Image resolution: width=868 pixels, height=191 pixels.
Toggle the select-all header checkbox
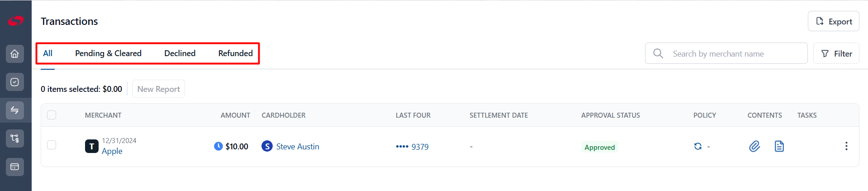(52, 115)
